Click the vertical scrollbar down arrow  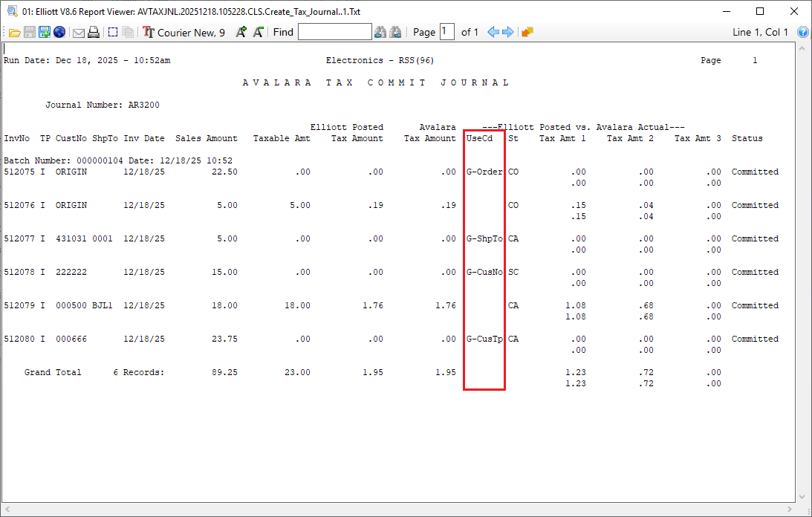tap(802, 495)
